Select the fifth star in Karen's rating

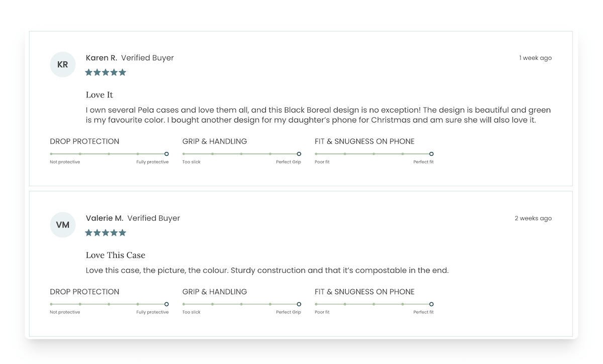(x=123, y=72)
